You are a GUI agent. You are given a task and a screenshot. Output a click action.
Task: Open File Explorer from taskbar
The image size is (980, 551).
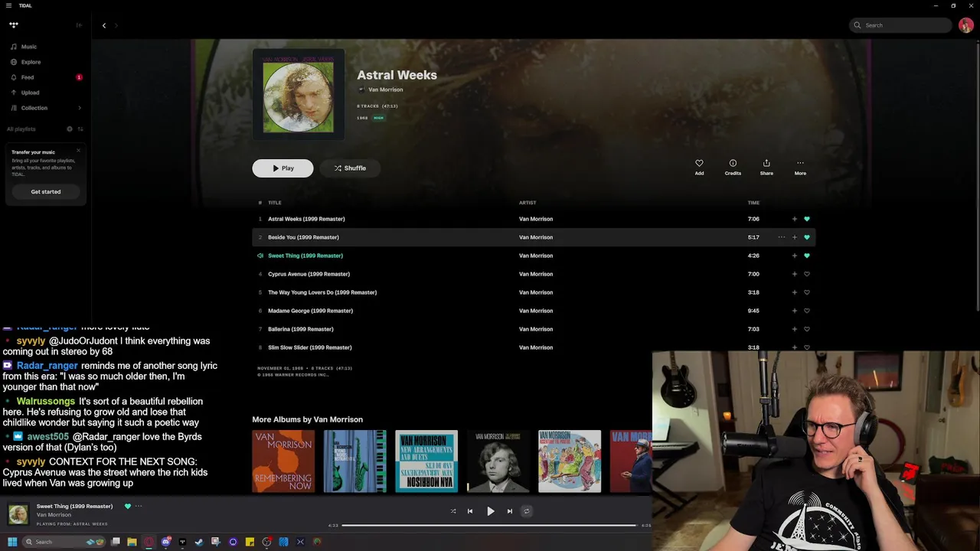tap(132, 542)
